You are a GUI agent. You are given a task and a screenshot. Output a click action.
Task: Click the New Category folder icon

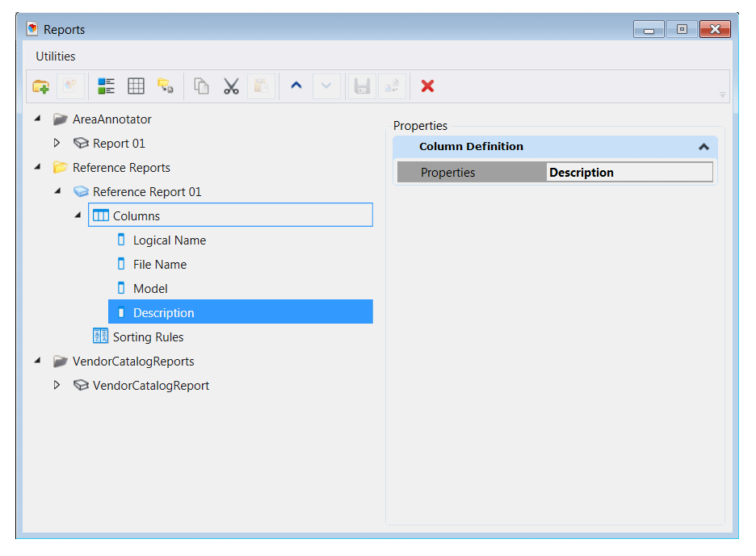pyautogui.click(x=41, y=86)
